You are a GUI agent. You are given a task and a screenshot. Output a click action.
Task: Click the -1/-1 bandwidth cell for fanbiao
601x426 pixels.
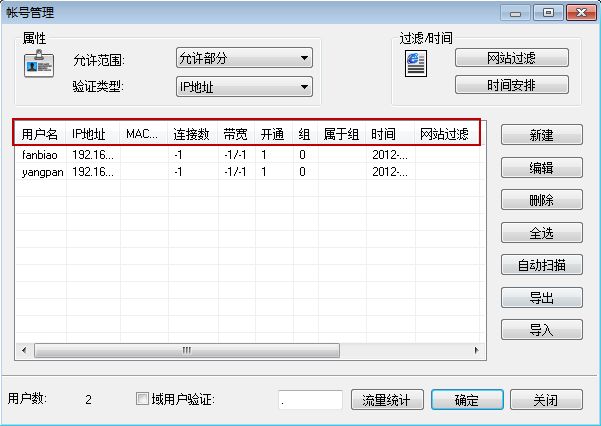pyautogui.click(x=236, y=155)
